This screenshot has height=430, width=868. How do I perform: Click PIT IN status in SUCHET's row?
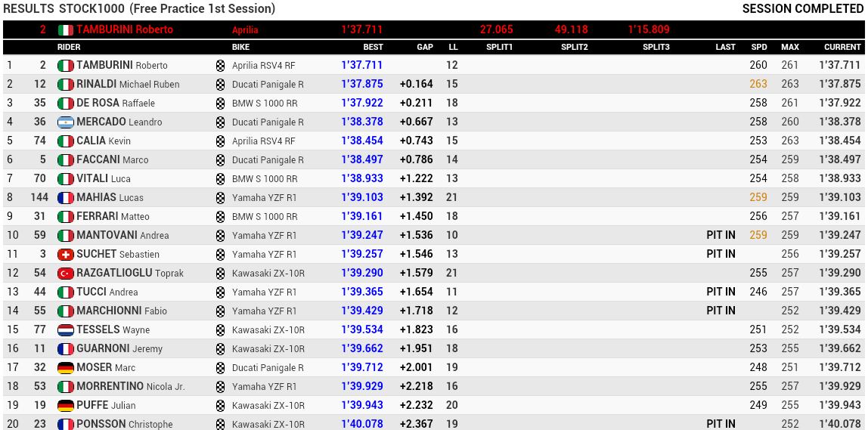pos(721,255)
